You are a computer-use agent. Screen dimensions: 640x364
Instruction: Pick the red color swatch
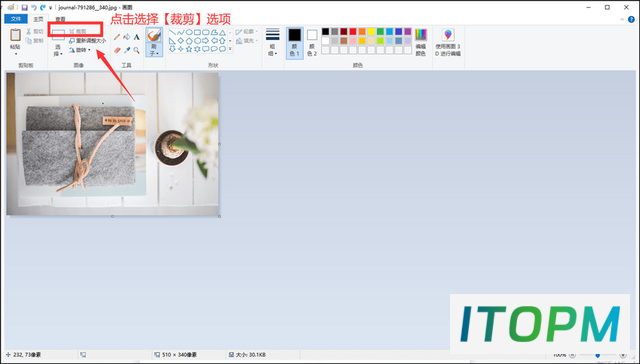point(353,31)
